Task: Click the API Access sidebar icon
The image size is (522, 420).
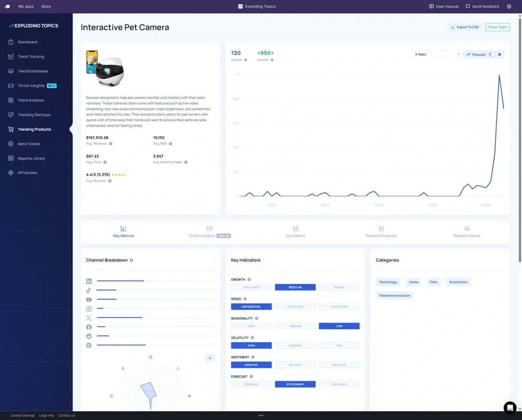Action: coord(11,173)
